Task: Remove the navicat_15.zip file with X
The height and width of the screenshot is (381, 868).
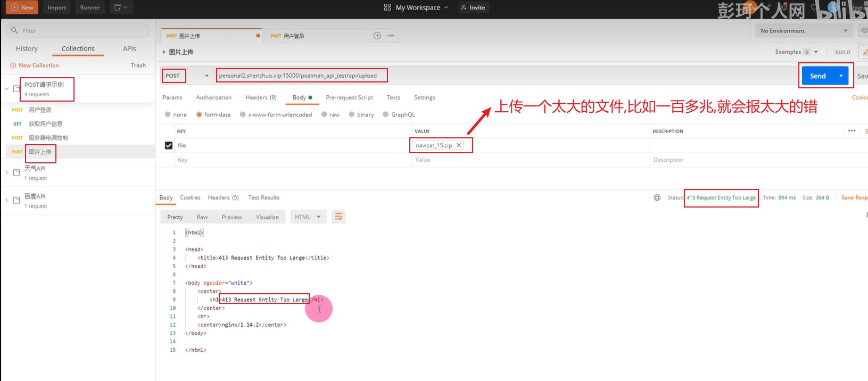Action: (x=459, y=145)
